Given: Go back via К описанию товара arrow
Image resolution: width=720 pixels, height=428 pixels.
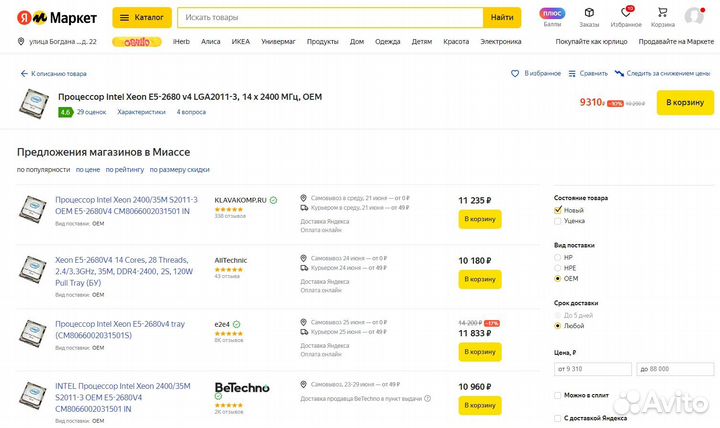Looking at the screenshot, I should point(24,73).
